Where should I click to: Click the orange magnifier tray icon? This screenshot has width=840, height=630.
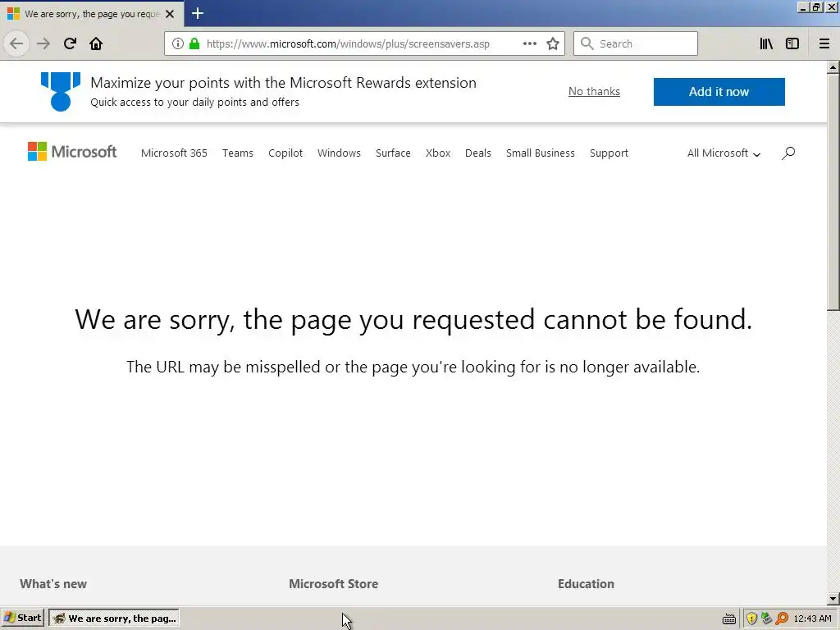782,619
